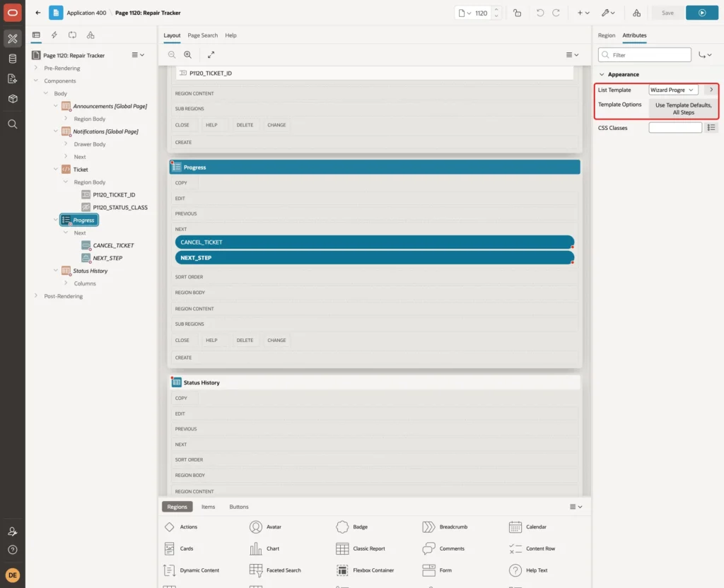This screenshot has height=588, width=724.
Task: Switch to the Region properties tab
Action: (606, 35)
